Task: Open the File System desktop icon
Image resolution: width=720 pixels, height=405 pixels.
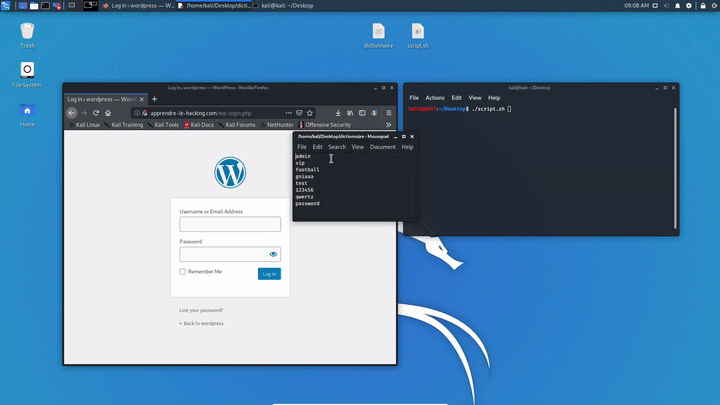Action: point(27,75)
